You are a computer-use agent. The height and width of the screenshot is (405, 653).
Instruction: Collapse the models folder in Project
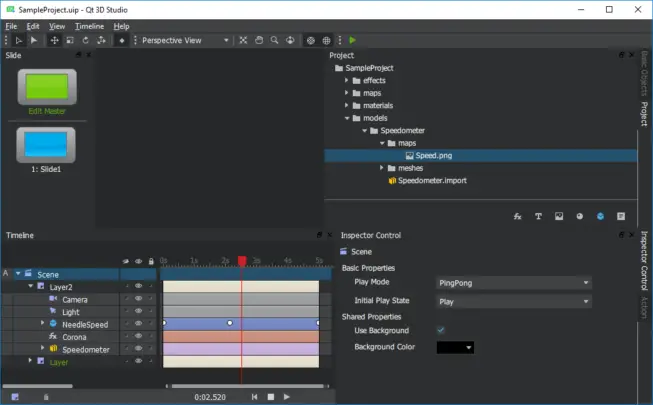point(346,118)
